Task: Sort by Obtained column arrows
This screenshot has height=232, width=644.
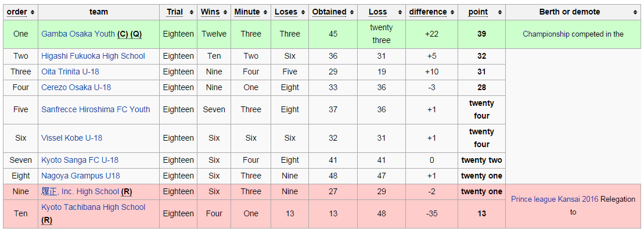Action: click(x=352, y=12)
